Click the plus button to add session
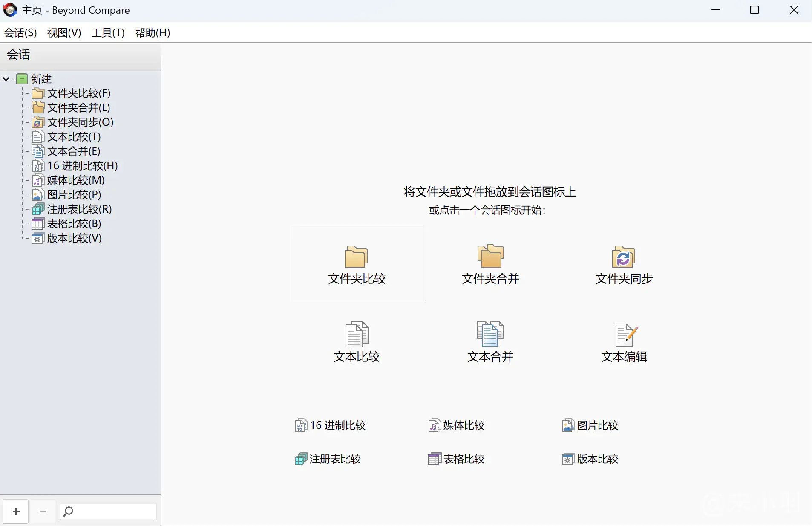812x526 pixels. tap(16, 512)
